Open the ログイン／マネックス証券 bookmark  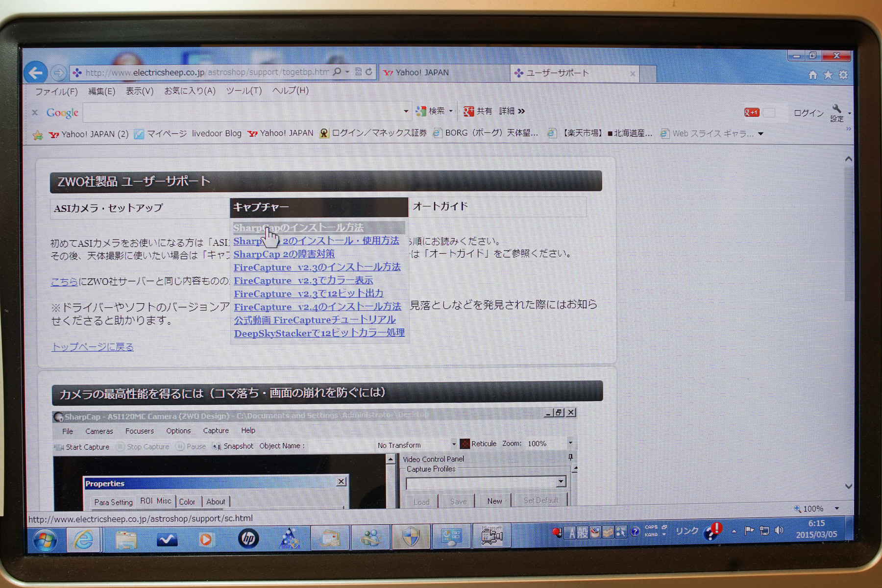pos(373,133)
